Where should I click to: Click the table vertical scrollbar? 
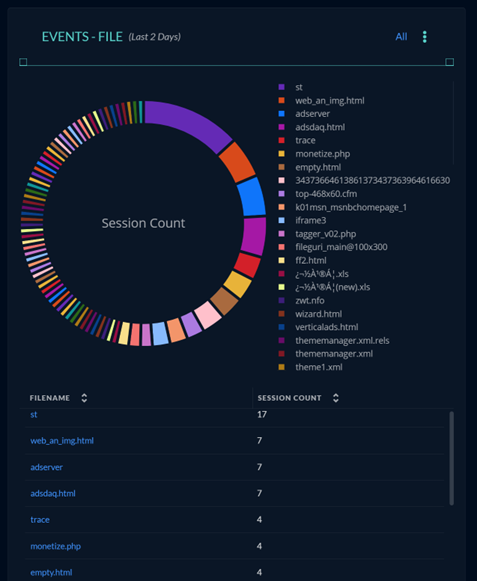[451, 458]
